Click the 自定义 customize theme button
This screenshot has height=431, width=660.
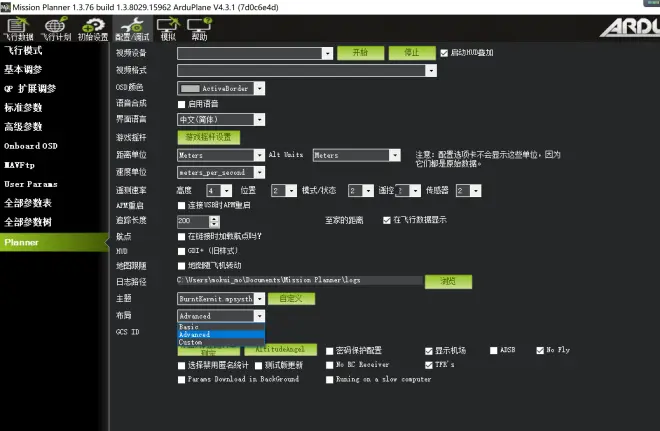pos(291,298)
